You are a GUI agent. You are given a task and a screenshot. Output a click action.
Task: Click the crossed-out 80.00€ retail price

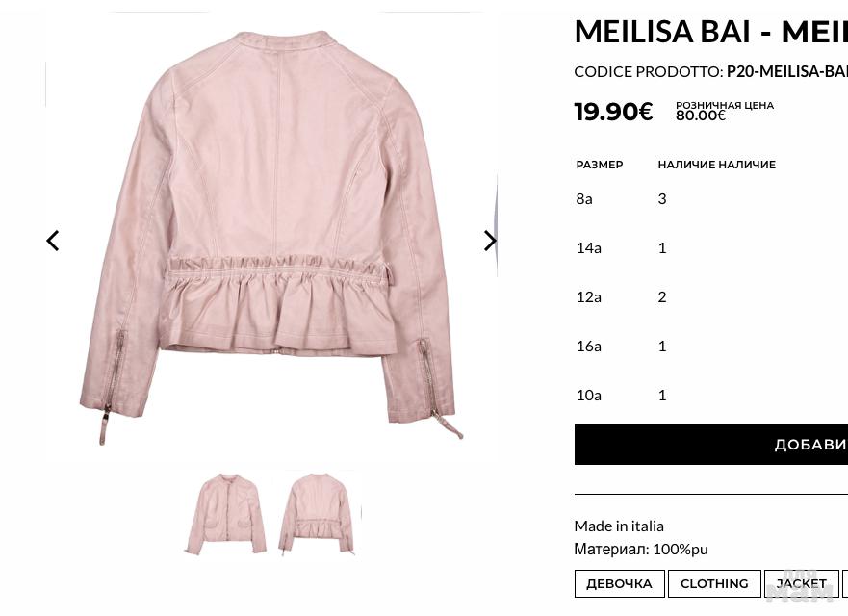(x=701, y=115)
